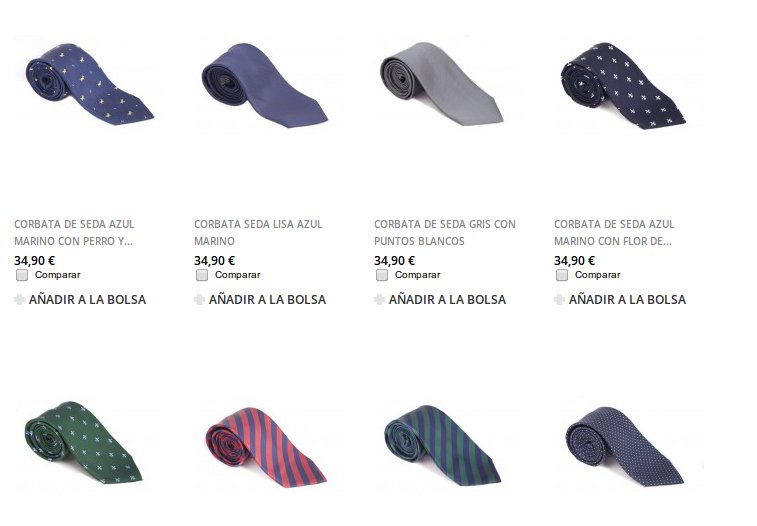View the grey rolled tie image
757x526 pixels.
442,84
